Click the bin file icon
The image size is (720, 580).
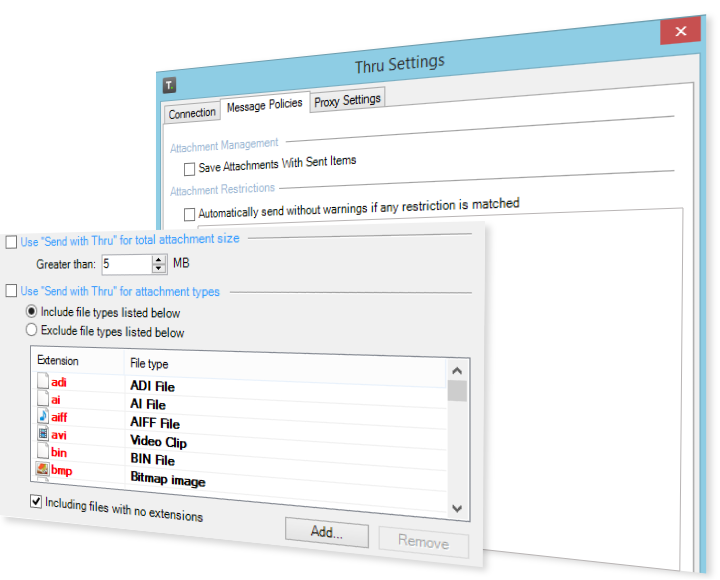pyautogui.click(x=43, y=451)
